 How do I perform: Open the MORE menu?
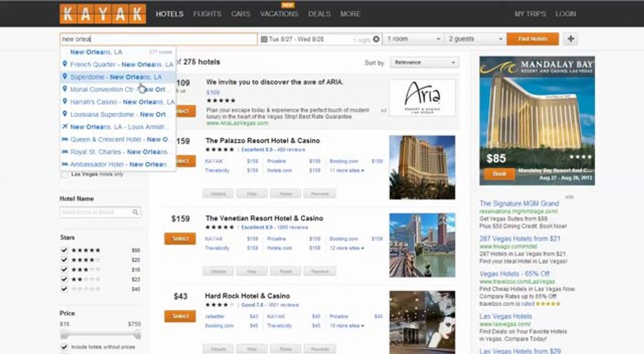[x=350, y=14]
